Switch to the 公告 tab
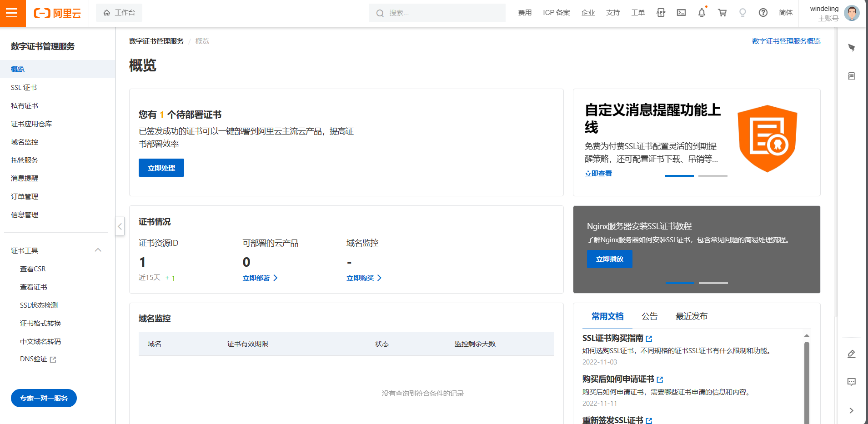Screen dimensions: 868x424 [x=649, y=316]
